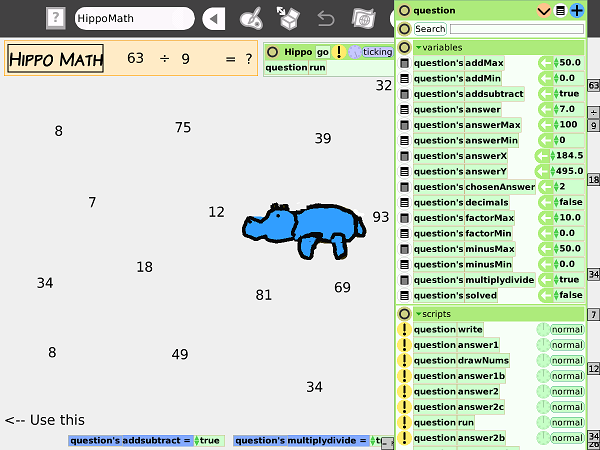Collapse the variables category
600x450 pixels.
419,47
